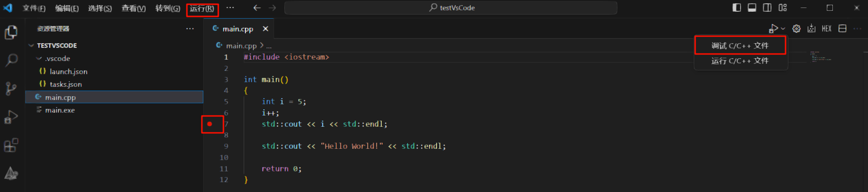Click line number 12 in the gutter
The image size is (868, 192).
click(x=224, y=180)
